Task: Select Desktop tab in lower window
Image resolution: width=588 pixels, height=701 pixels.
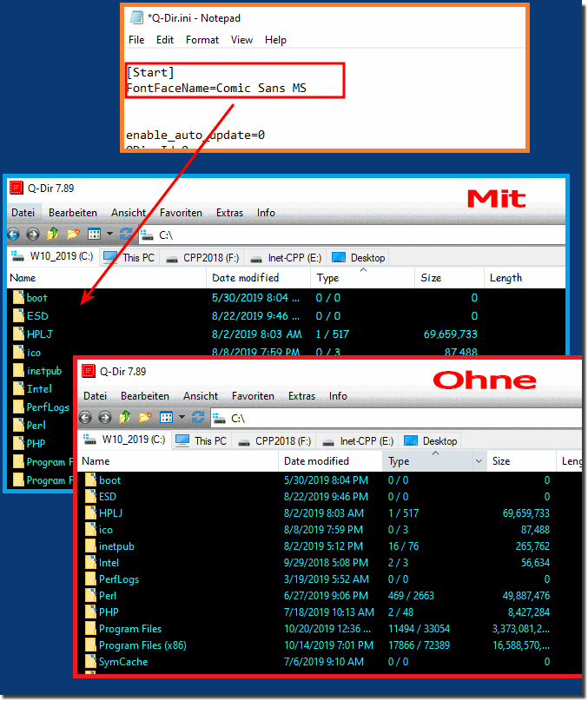Action: click(431, 441)
